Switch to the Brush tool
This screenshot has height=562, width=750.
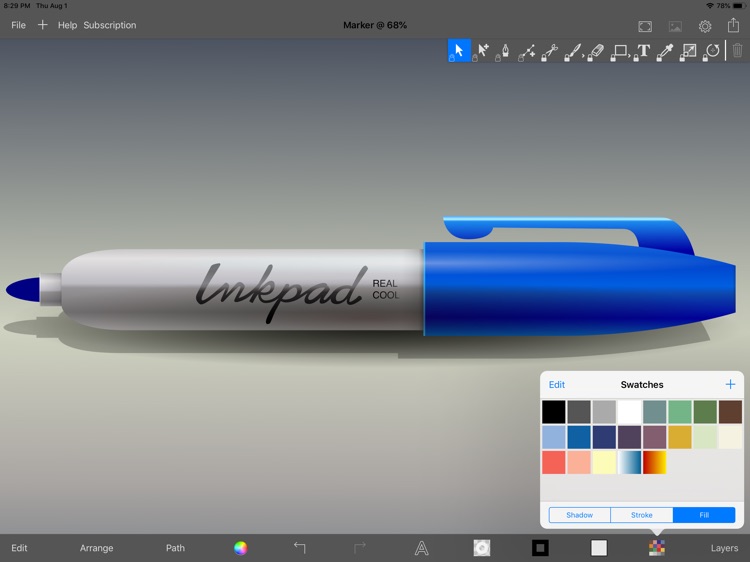pyautogui.click(x=573, y=50)
